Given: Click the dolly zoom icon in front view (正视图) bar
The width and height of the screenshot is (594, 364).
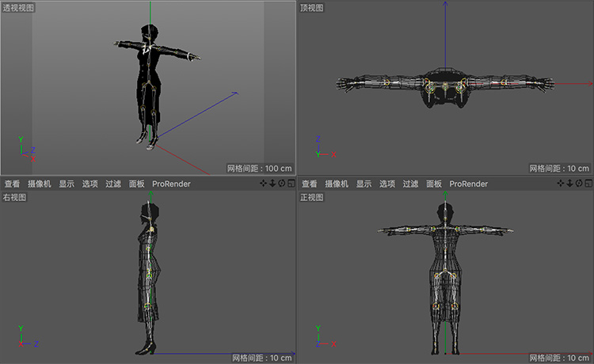Looking at the screenshot, I should click(569, 184).
